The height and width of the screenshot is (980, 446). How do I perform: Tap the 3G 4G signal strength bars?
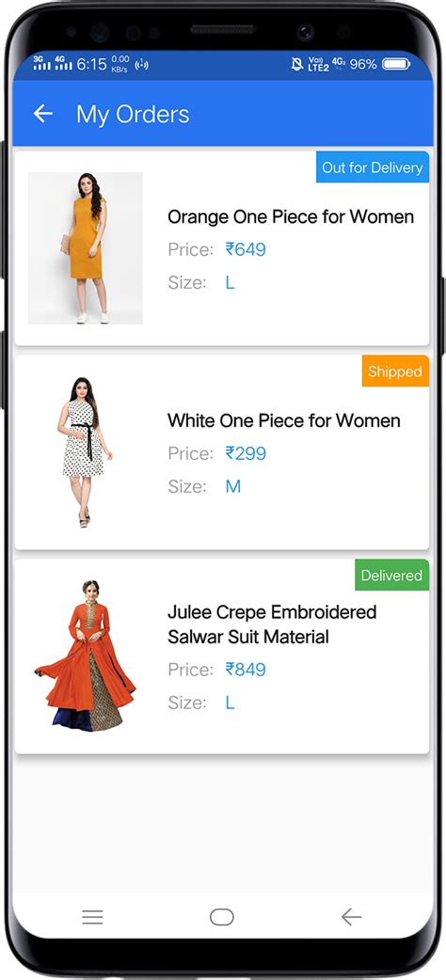(53, 62)
